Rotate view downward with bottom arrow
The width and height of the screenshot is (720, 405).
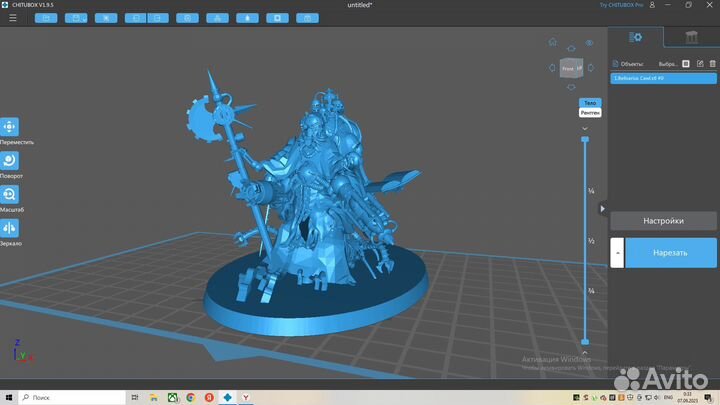tap(571, 87)
